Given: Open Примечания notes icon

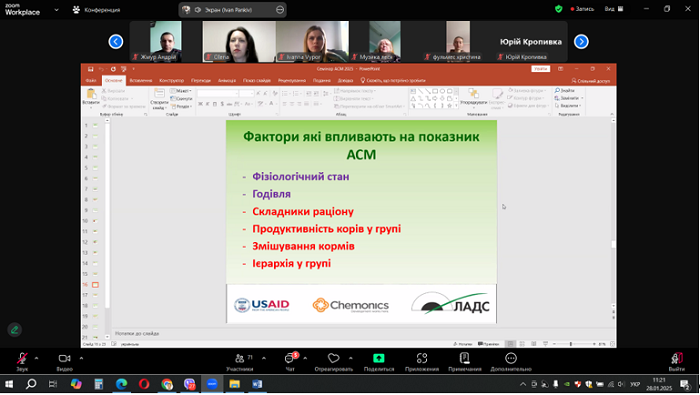Looking at the screenshot, I should [465, 358].
